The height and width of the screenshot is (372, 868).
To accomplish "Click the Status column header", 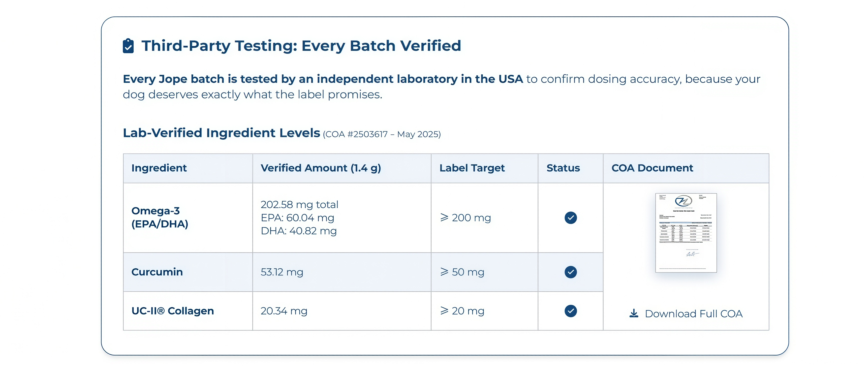I will 563,168.
